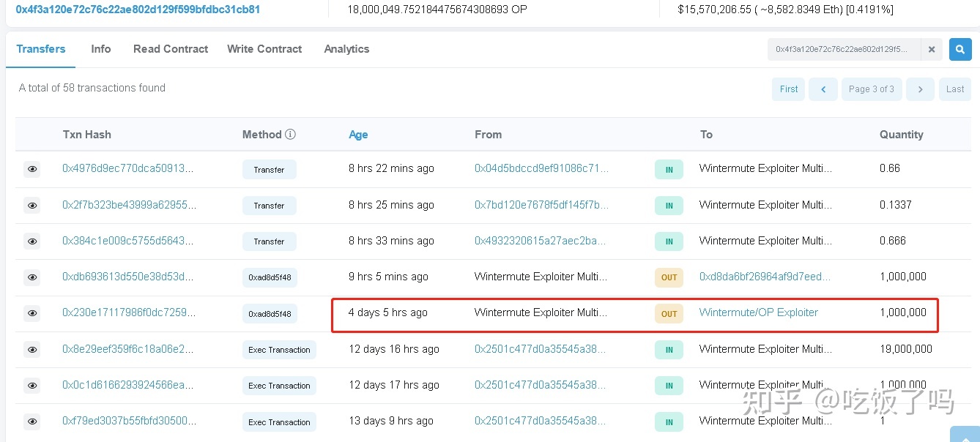Screen dimensions: 980x442
Task: Switch to the Analytics tab
Action: click(x=346, y=49)
